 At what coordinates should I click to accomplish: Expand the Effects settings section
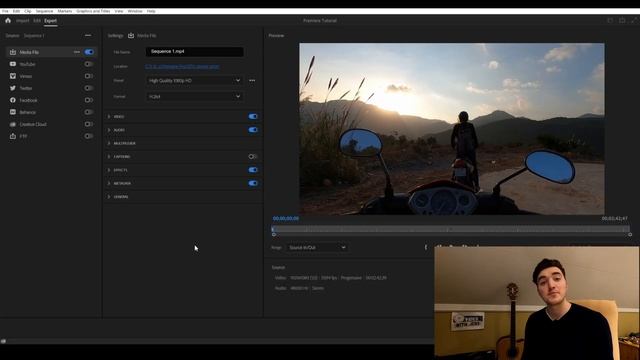(109, 170)
